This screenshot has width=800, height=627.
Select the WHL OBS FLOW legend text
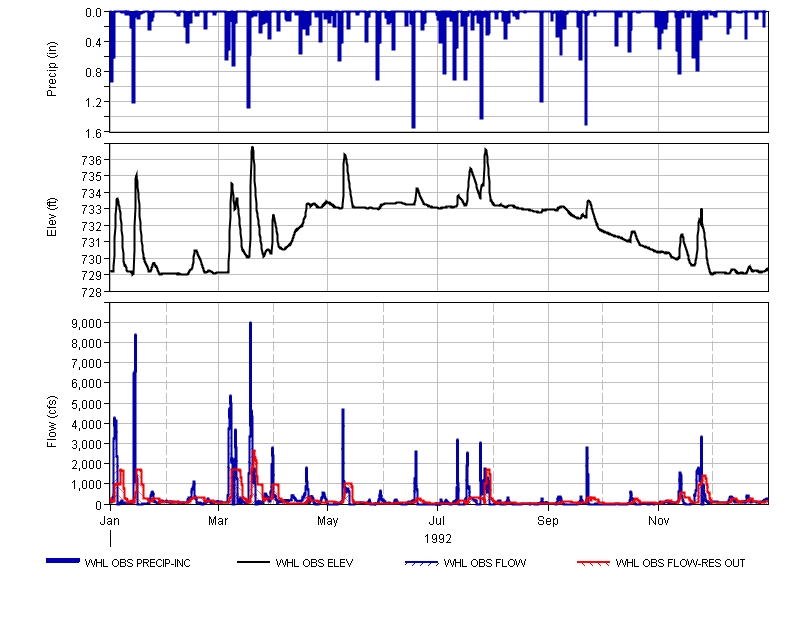[x=484, y=563]
